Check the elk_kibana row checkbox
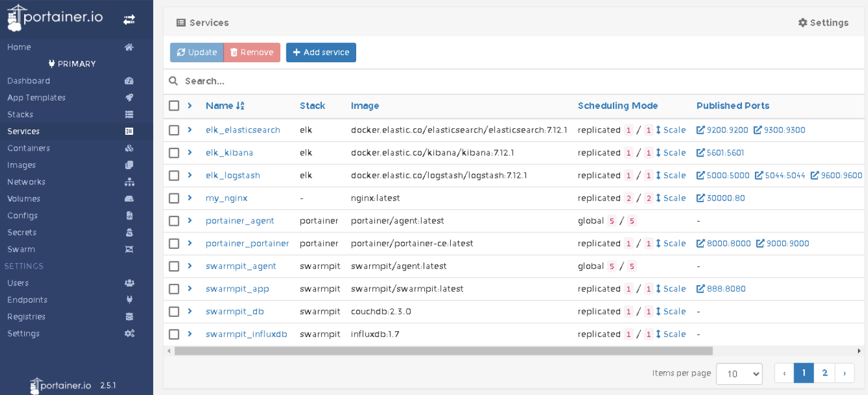Screen dimensions: 868x395 point(174,153)
